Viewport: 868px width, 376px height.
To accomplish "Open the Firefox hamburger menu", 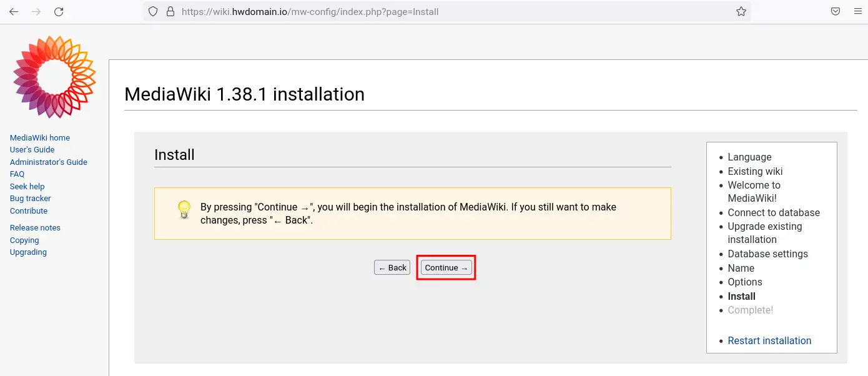I will tap(857, 11).
